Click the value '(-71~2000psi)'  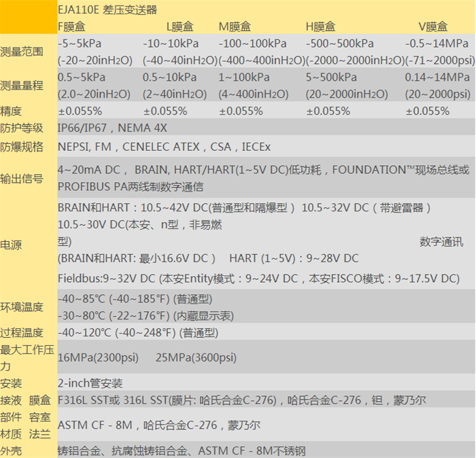click(x=439, y=60)
